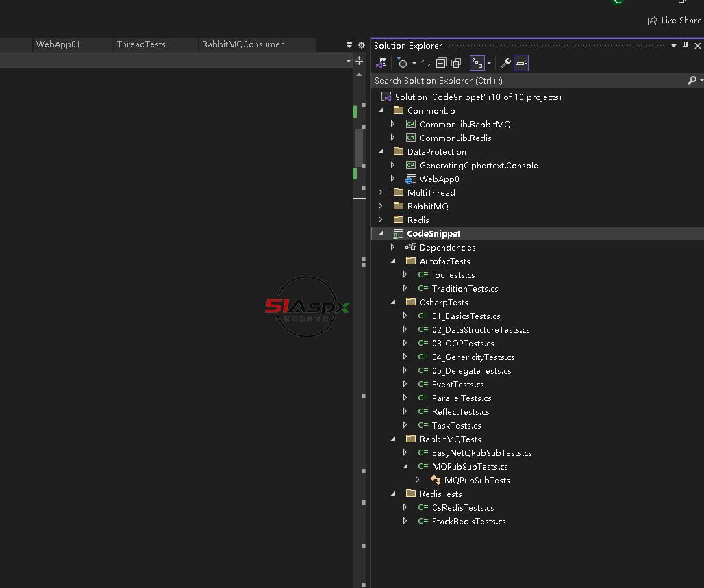
Task: Open Properties with the wrench icon
Action: coord(506,63)
